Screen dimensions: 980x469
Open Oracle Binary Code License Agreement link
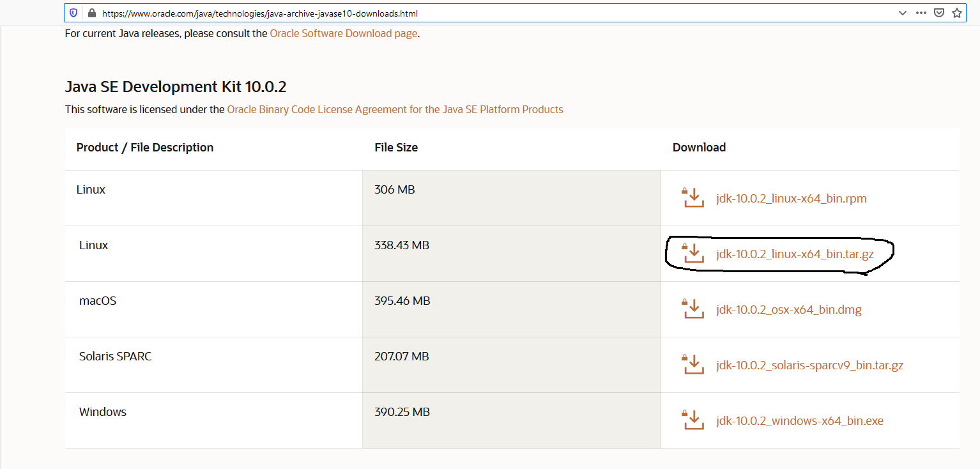point(395,109)
